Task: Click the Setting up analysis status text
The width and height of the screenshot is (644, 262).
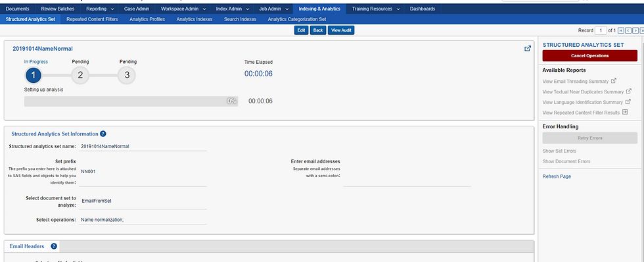Action: pyautogui.click(x=43, y=90)
